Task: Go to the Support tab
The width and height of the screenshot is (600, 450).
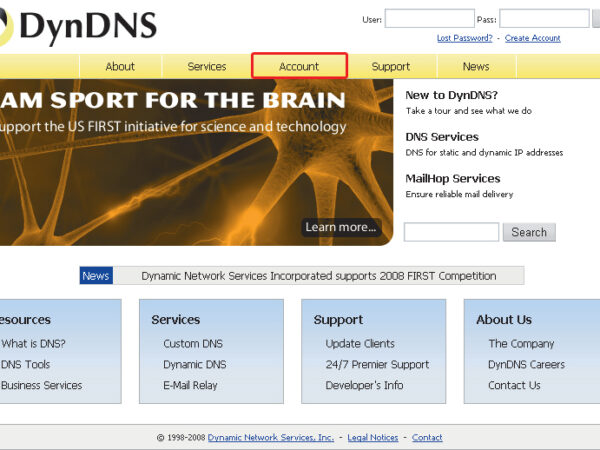Action: point(390,67)
